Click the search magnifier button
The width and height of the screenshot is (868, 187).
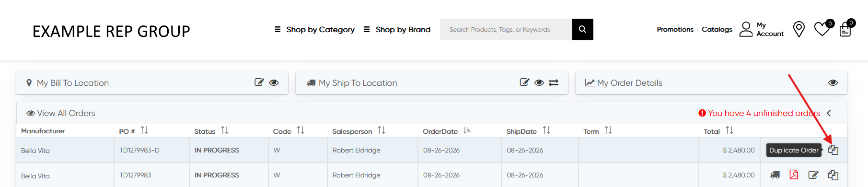tap(582, 29)
